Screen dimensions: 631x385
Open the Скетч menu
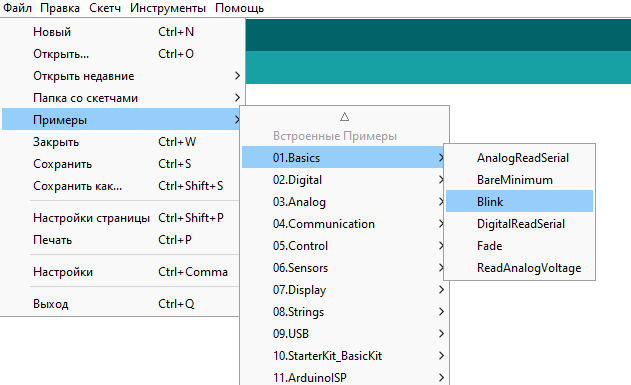tap(105, 8)
